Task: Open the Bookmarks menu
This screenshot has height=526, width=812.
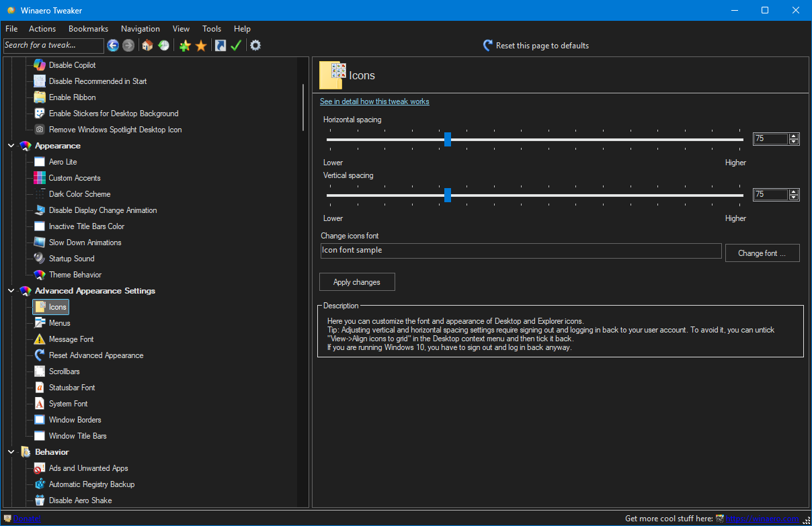Action: click(88, 29)
